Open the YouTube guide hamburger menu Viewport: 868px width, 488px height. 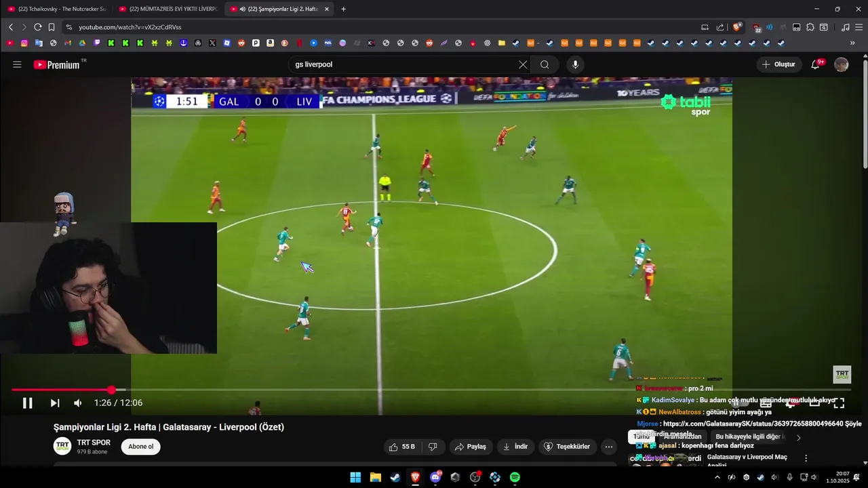(17, 64)
